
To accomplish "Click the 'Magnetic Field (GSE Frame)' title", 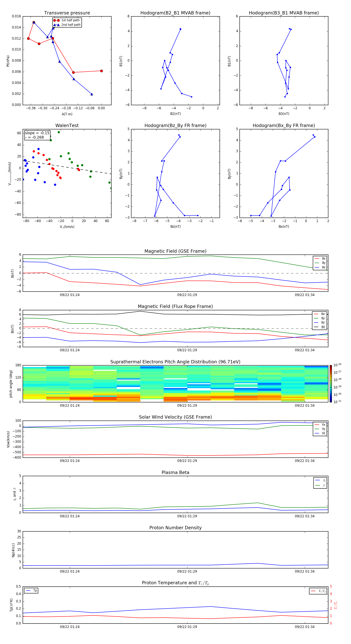I will pos(175,251).
